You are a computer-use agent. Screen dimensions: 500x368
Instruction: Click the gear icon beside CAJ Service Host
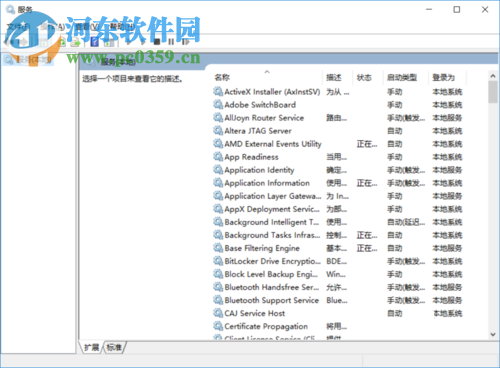click(x=218, y=313)
